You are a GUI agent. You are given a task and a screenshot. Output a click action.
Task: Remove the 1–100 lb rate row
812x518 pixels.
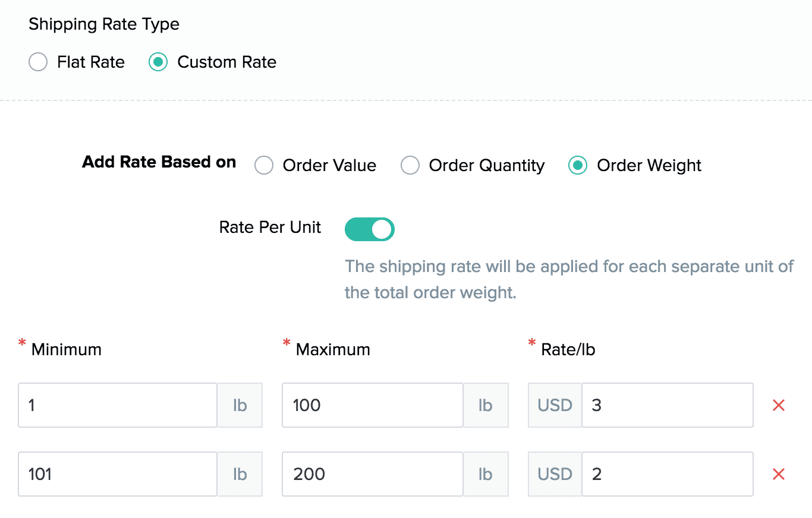coord(778,405)
